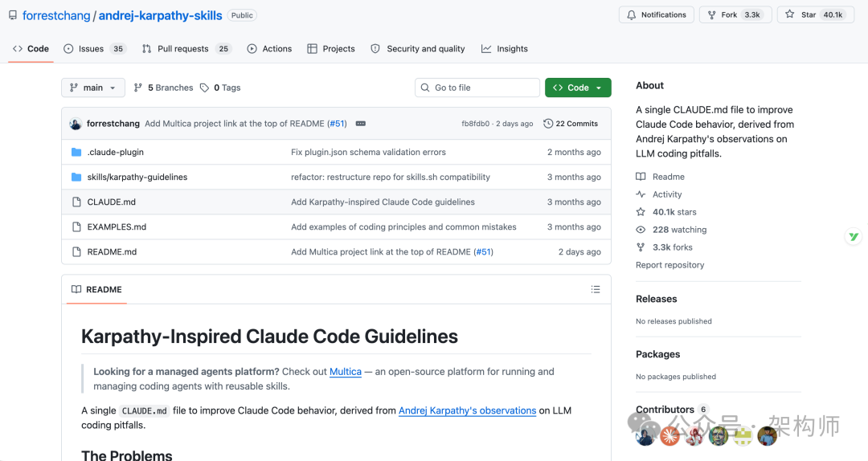Viewport: 868px width, 461px height.
Task: Click the tag icon beside Tags
Action: (x=204, y=88)
